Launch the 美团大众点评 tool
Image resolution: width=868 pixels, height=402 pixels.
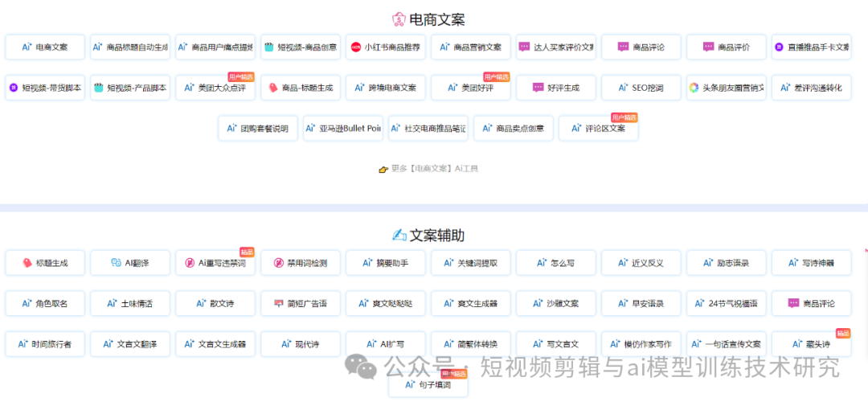pos(215,88)
